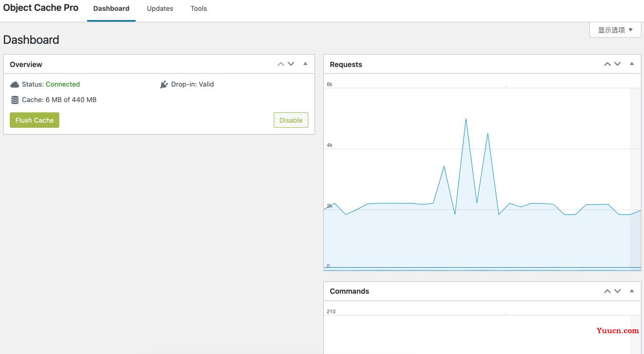Image resolution: width=644 pixels, height=354 pixels.
Task: Move Requests panel down
Action: tap(617, 64)
